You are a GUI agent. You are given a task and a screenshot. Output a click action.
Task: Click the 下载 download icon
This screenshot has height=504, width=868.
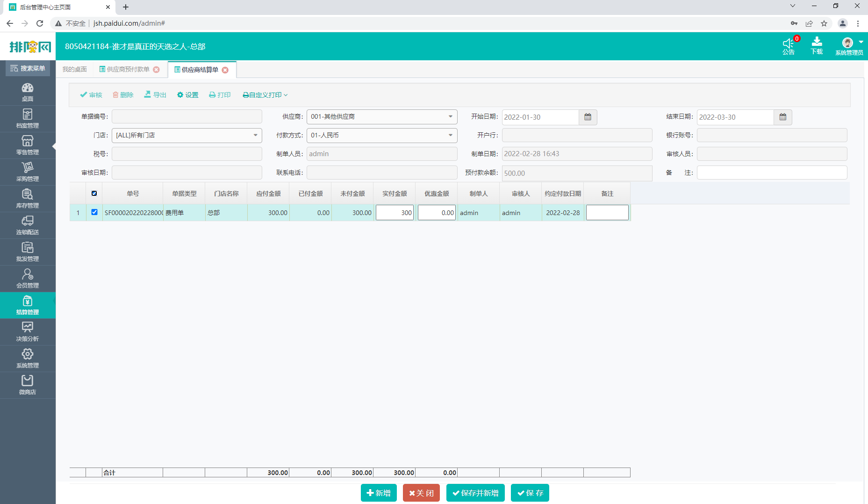817,46
